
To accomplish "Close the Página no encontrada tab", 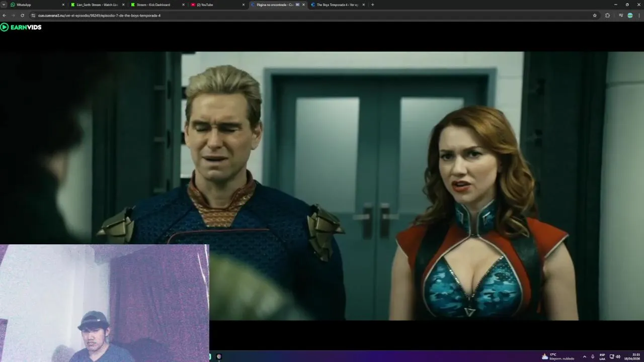I will (303, 5).
